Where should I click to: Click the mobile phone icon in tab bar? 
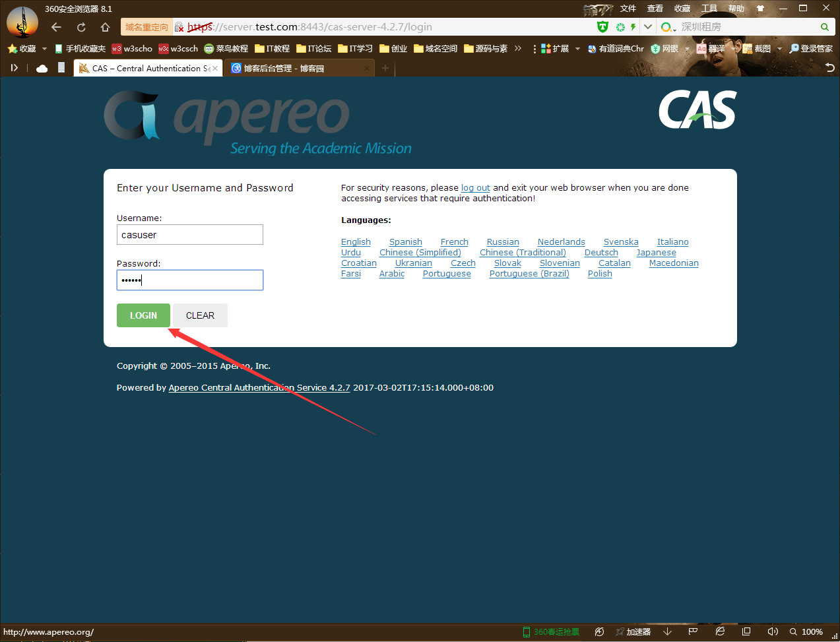click(x=61, y=67)
